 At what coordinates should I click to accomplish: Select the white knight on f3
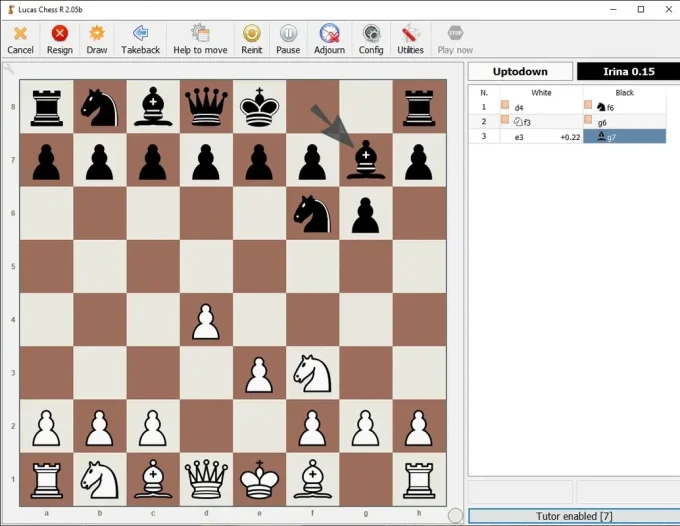pyautogui.click(x=312, y=374)
